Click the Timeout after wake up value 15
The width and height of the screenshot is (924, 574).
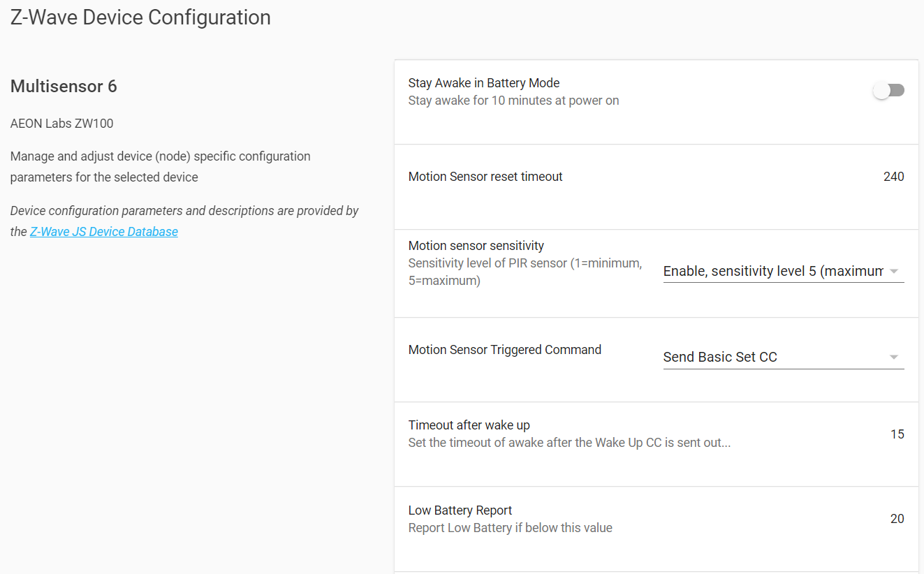(897, 434)
